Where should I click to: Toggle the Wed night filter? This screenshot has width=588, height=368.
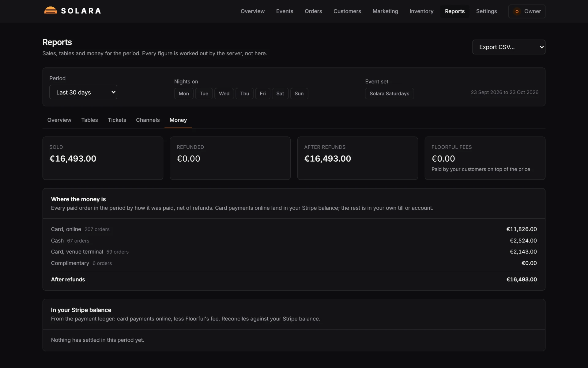(x=224, y=94)
